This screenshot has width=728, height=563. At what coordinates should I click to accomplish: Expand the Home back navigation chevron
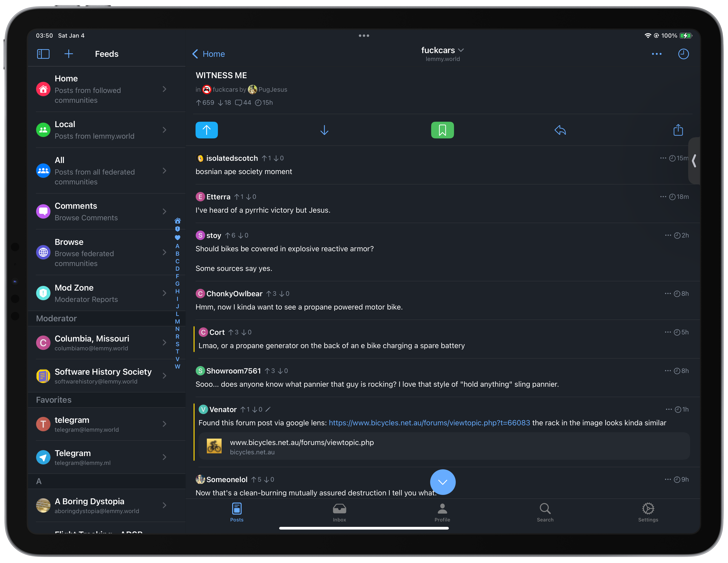pos(197,54)
